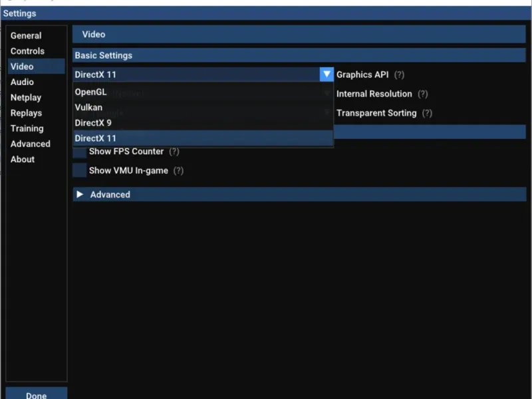The image size is (532, 399).
Task: Switch to the Audio settings section
Action: (x=36, y=82)
